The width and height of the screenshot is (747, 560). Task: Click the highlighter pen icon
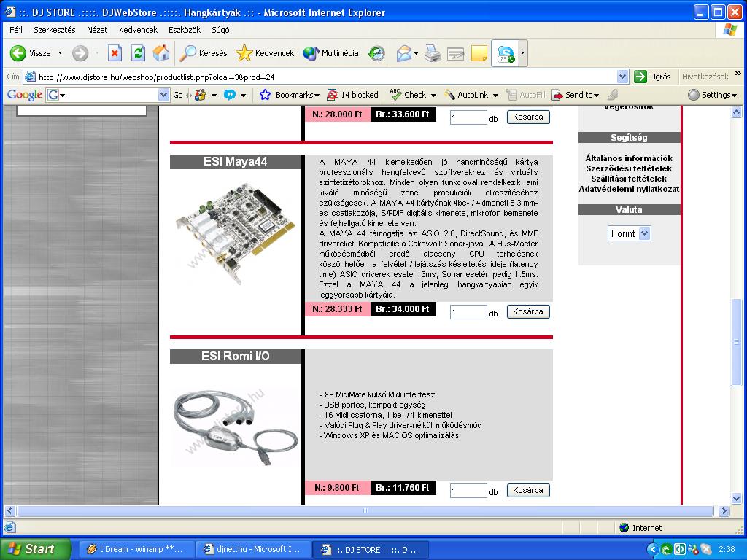[613, 95]
